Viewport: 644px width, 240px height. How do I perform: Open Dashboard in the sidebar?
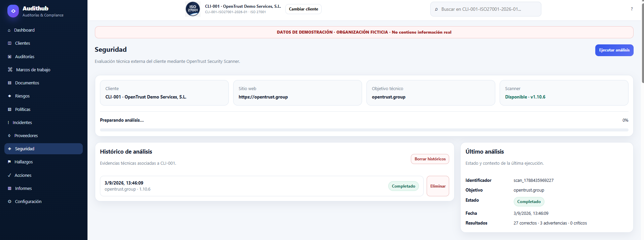(x=43, y=30)
